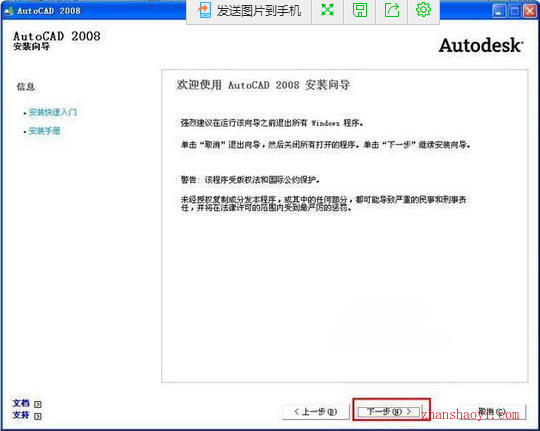
Task: Open the 安装快速入门 link
Action: [53, 112]
